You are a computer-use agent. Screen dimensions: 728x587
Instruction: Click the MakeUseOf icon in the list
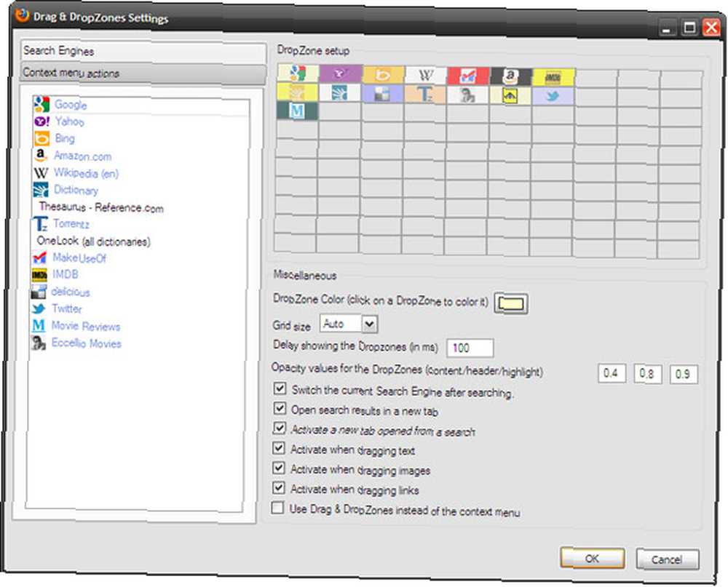(39, 257)
